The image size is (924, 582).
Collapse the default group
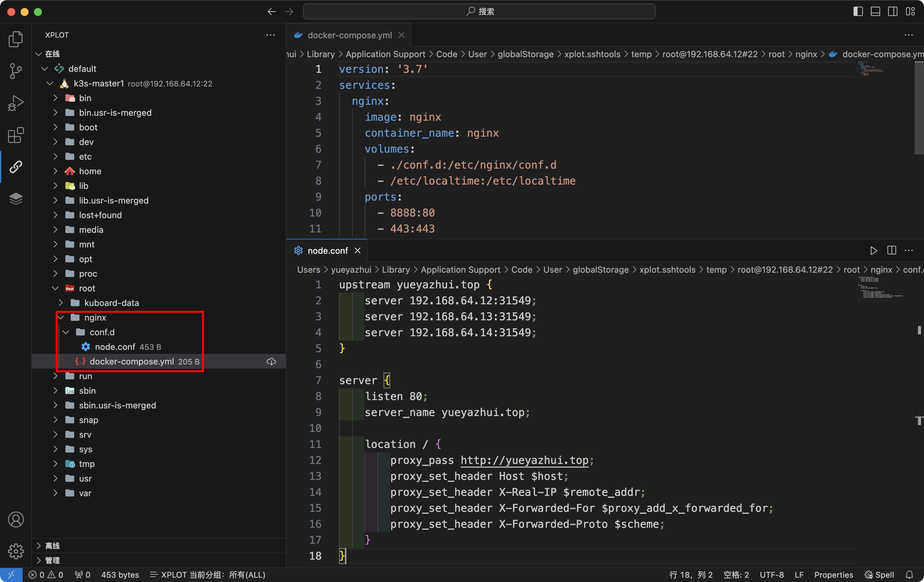45,69
